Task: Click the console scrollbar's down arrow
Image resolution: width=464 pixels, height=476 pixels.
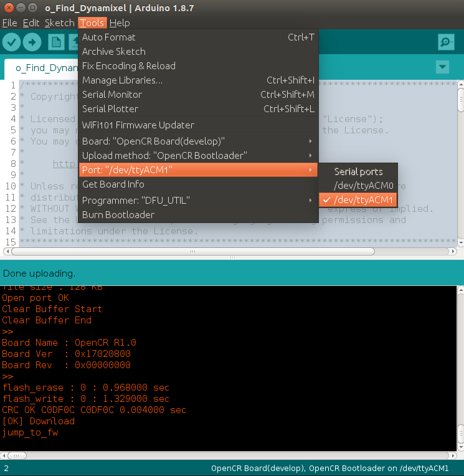Action: (460, 446)
